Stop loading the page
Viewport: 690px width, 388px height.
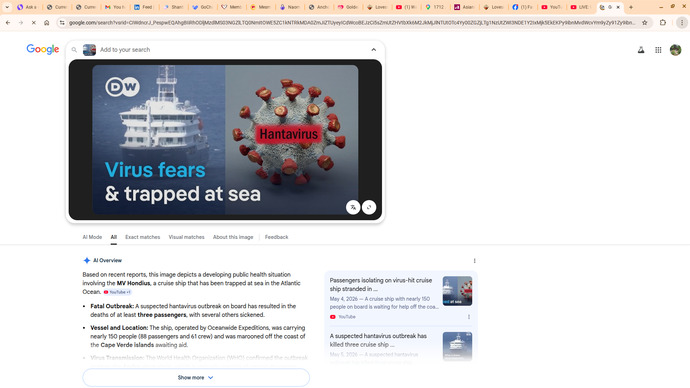pos(33,22)
